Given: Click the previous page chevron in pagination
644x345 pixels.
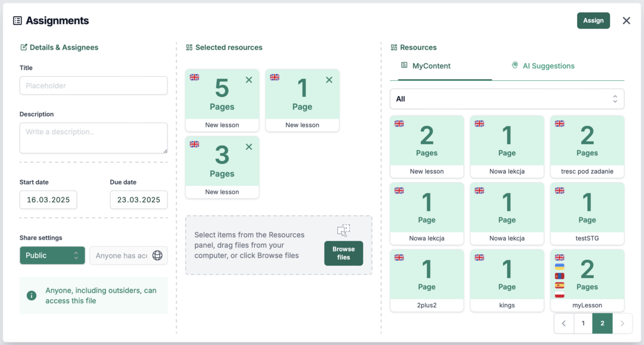Looking at the screenshot, I should click(563, 323).
